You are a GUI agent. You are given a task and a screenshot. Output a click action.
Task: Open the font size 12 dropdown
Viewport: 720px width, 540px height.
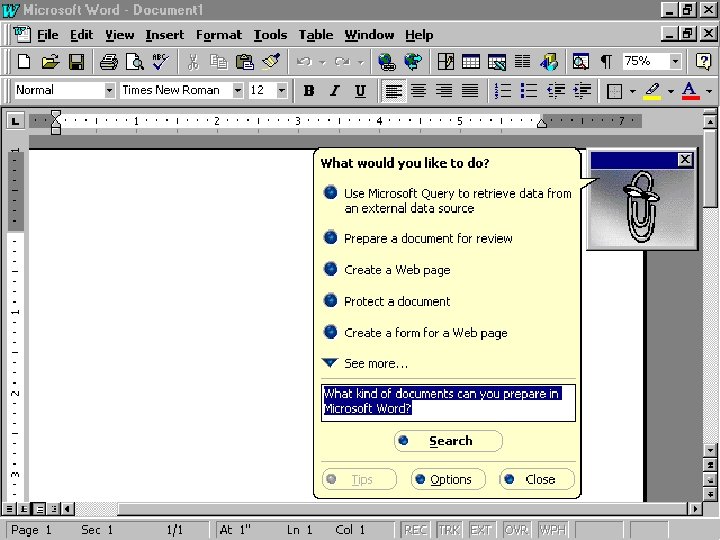click(x=281, y=90)
